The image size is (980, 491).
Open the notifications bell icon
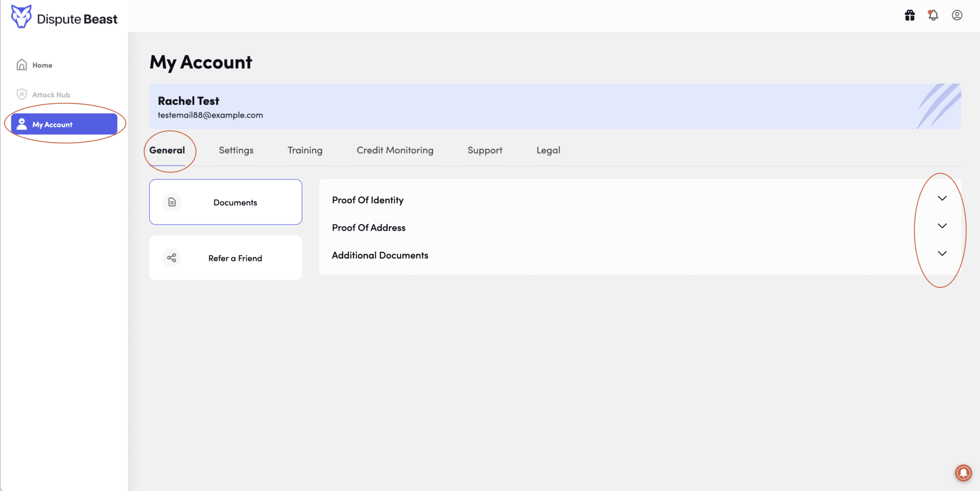click(933, 15)
